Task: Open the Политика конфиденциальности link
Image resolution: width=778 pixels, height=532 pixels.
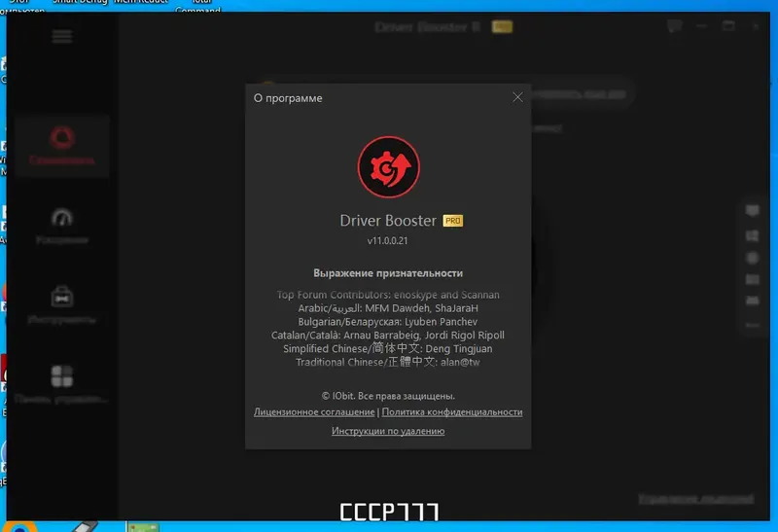Action: (452, 412)
